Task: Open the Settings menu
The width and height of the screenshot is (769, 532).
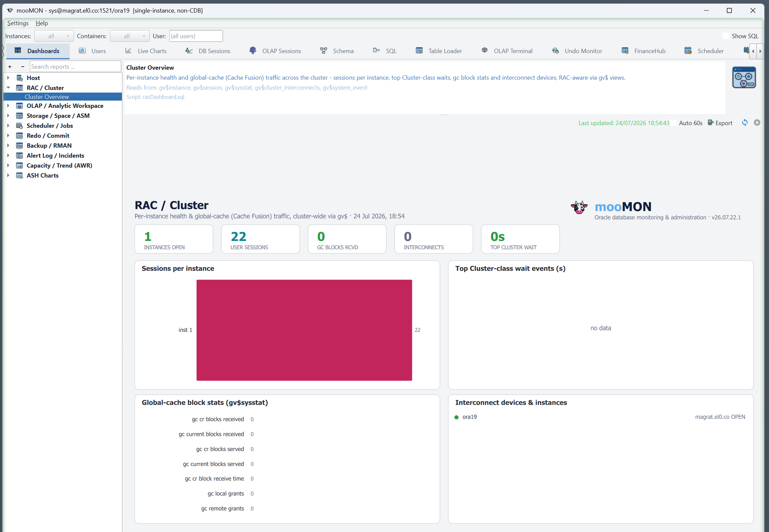Action: point(18,23)
